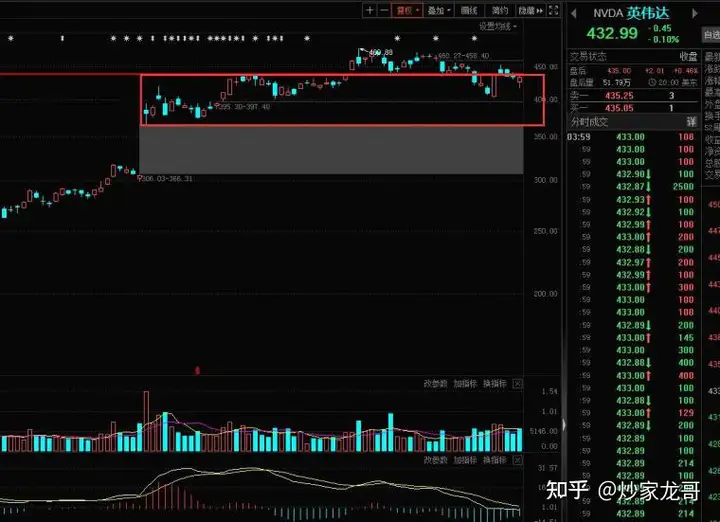Click 换指标 on MACD indicator panel
Screen dimensions: 720x522
(495, 460)
